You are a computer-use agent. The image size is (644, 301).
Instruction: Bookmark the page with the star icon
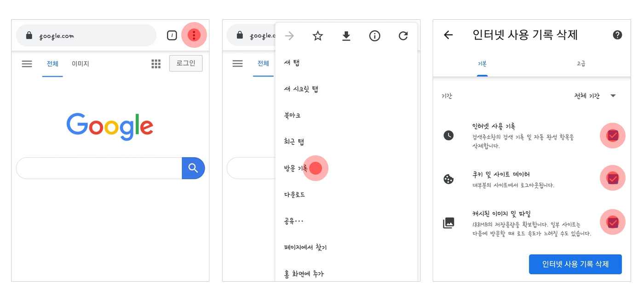click(318, 36)
